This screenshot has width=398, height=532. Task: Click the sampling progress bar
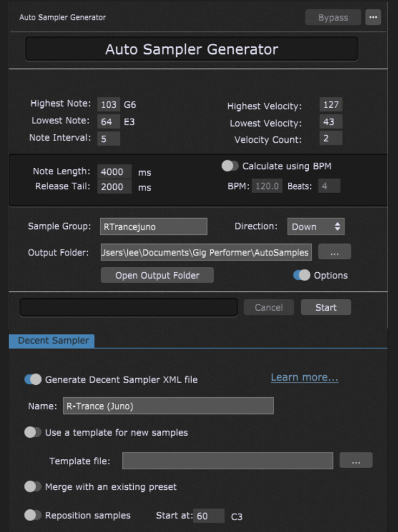point(129,307)
